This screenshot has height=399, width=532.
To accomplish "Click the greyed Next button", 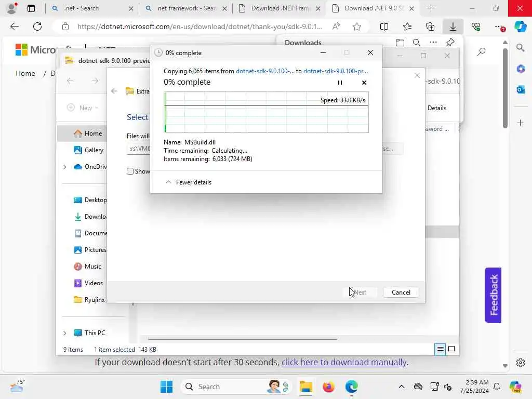I will [360, 292].
